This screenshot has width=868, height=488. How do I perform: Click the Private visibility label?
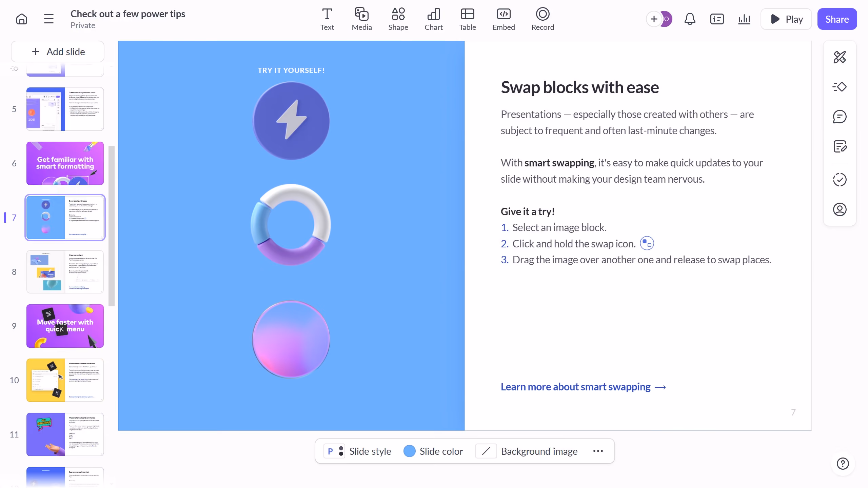tap(83, 25)
